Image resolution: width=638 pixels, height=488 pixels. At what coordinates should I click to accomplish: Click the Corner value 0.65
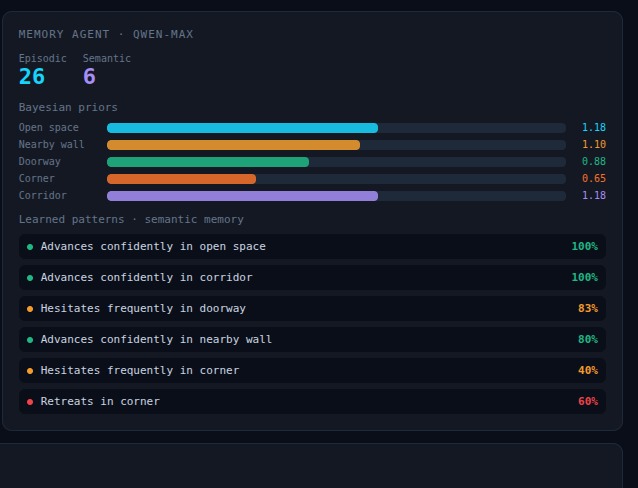[x=594, y=179]
